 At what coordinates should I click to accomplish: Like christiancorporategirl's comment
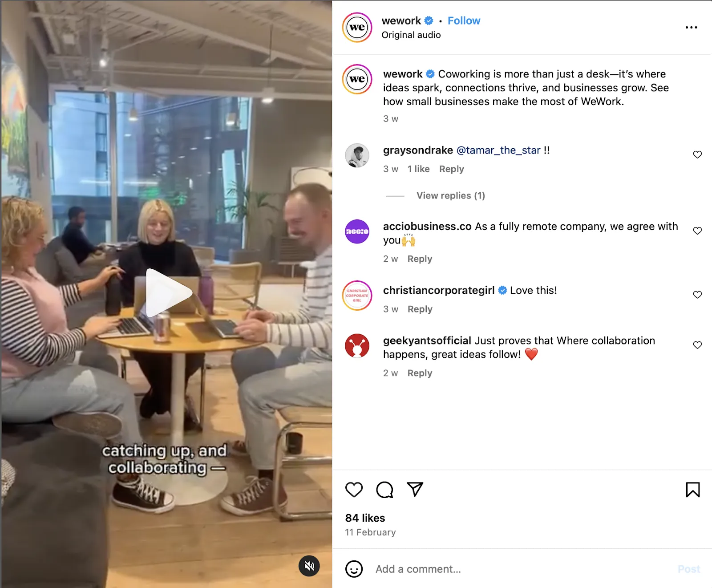pos(697,295)
